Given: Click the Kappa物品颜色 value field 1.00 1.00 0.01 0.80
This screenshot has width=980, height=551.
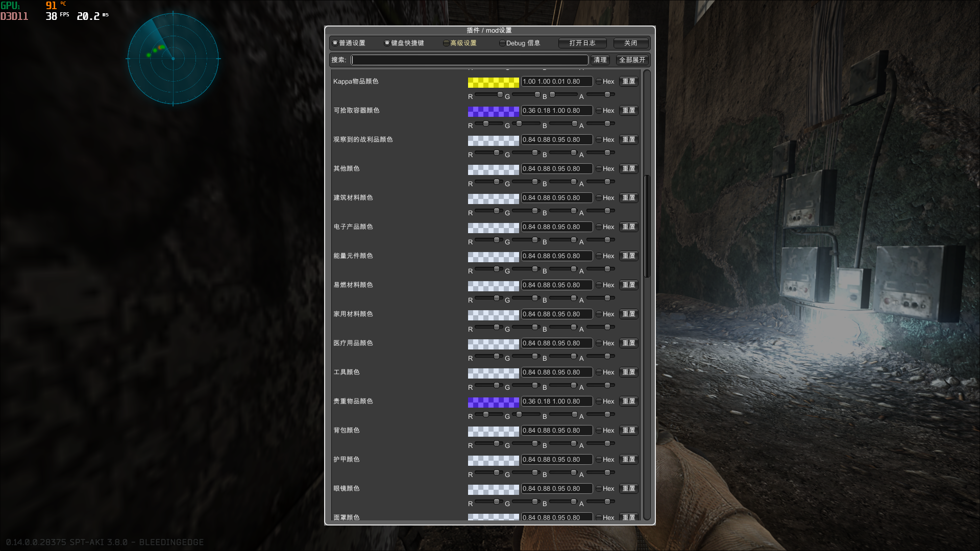Looking at the screenshot, I should click(557, 82).
